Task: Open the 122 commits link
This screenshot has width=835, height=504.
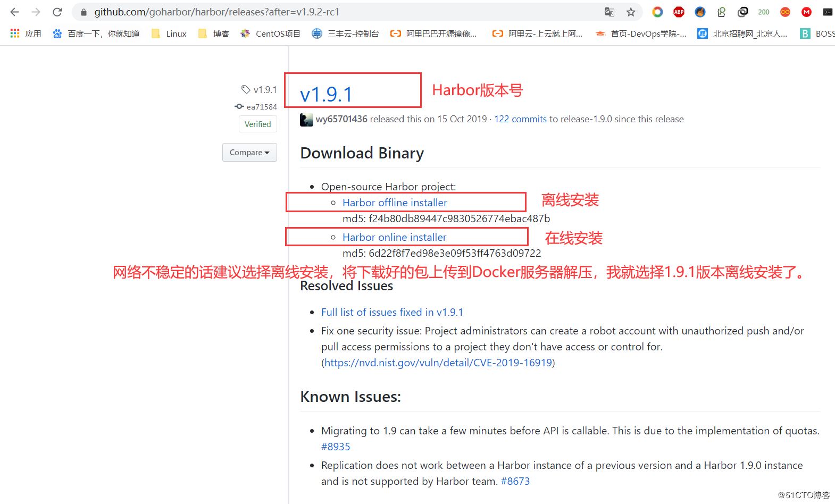Action: point(520,119)
